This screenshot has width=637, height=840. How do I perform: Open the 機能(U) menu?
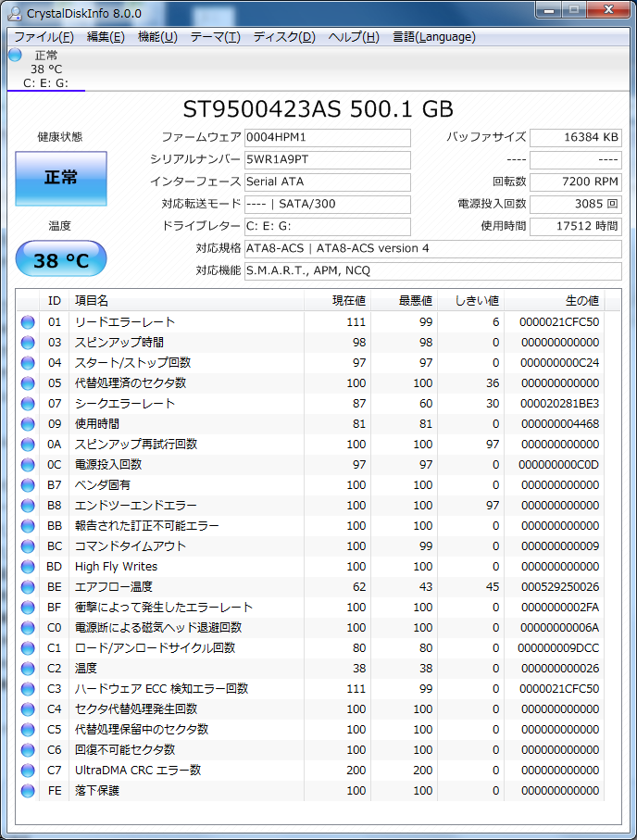157,37
